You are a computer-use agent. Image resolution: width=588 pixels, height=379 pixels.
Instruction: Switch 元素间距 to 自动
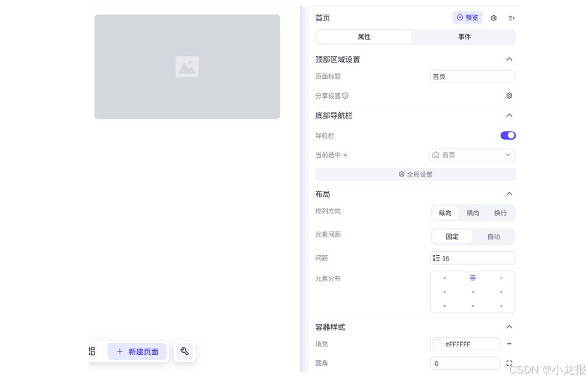[494, 236]
